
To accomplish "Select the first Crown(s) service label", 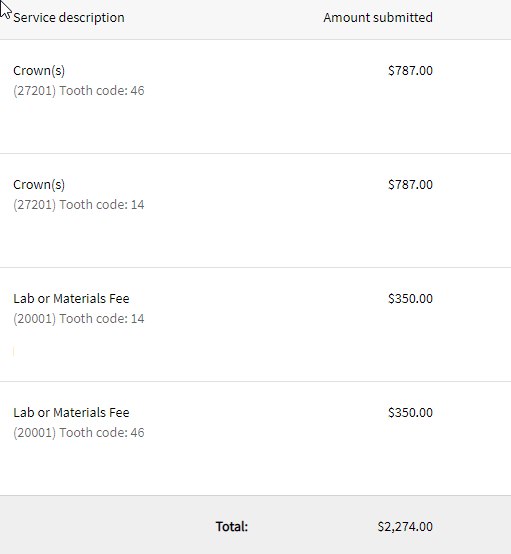I will click(x=39, y=71).
